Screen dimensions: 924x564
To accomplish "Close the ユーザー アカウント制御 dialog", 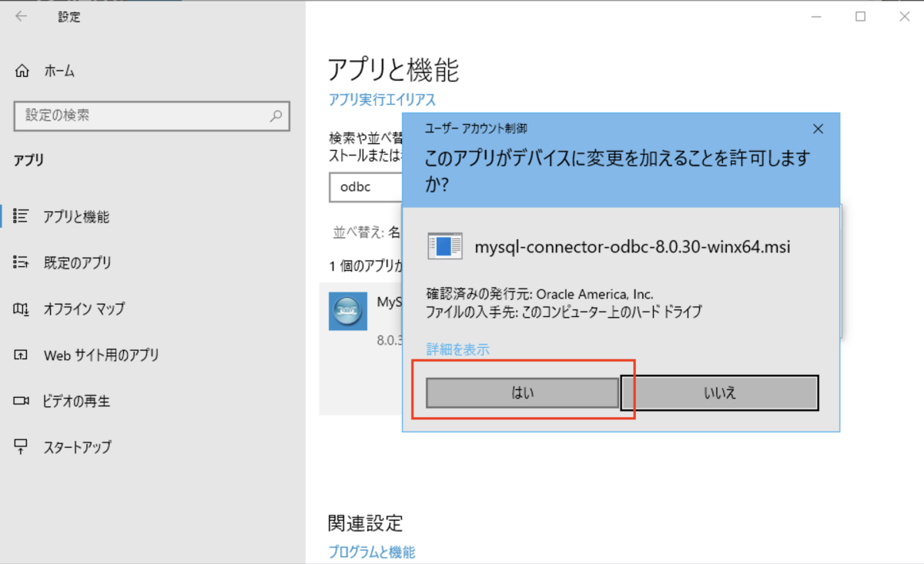I will (819, 128).
